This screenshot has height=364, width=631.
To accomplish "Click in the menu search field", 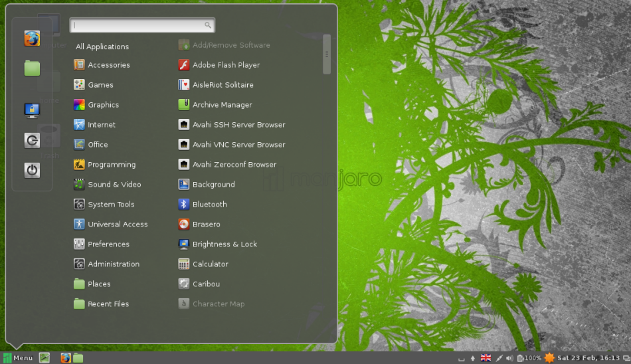I will click(142, 25).
